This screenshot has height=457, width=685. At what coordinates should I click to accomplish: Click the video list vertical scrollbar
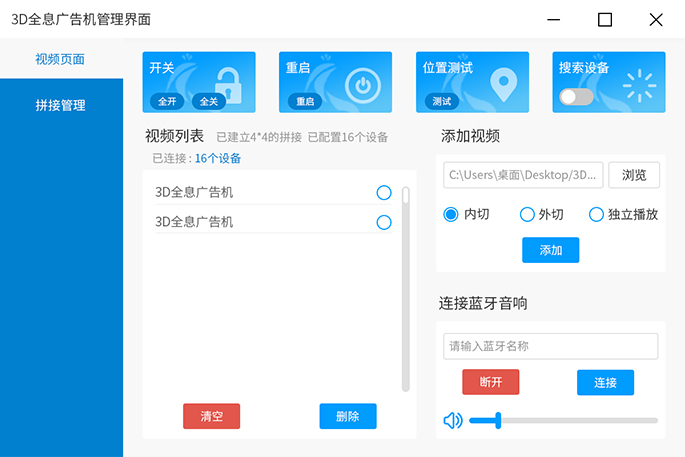click(x=406, y=289)
